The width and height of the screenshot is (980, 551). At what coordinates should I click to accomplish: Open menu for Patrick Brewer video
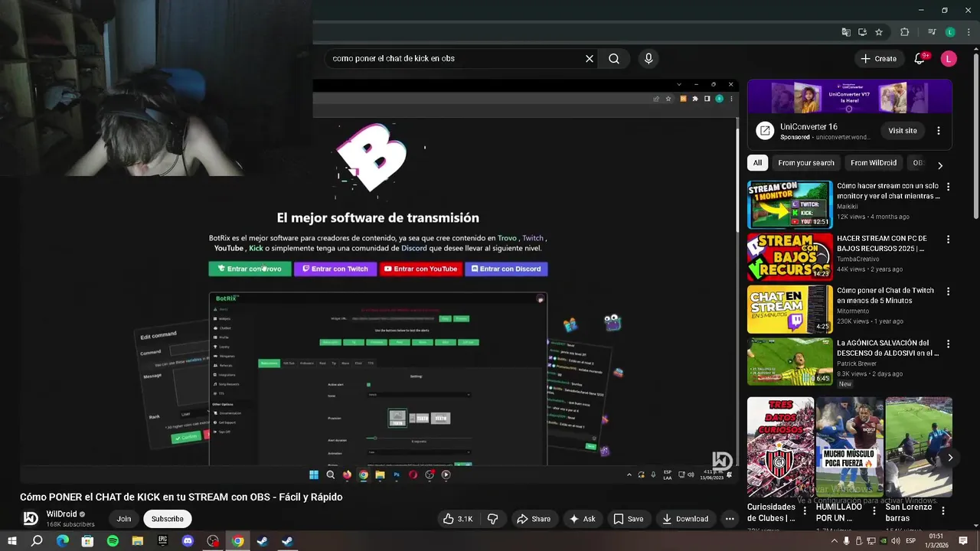click(x=948, y=344)
